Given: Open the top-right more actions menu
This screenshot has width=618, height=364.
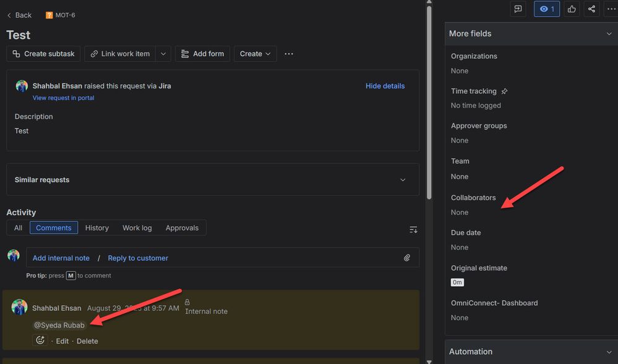Looking at the screenshot, I should [612, 9].
